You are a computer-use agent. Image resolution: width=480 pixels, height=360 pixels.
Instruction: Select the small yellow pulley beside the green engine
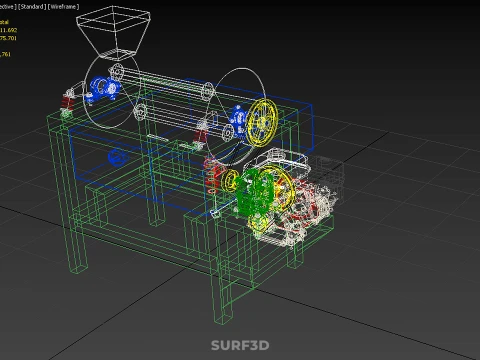tap(231, 181)
